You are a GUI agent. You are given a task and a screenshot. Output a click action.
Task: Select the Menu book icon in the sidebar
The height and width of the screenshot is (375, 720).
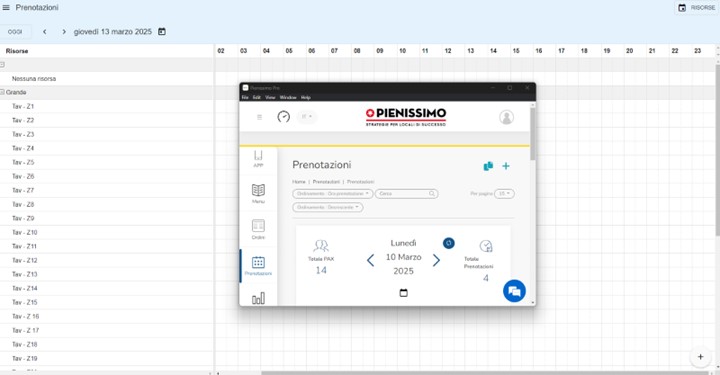click(x=258, y=193)
